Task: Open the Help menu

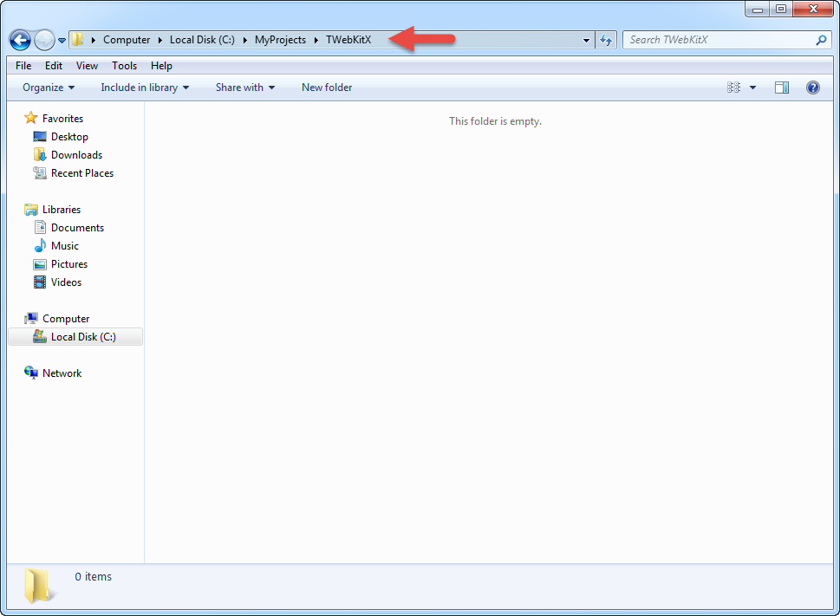Action: pos(161,66)
